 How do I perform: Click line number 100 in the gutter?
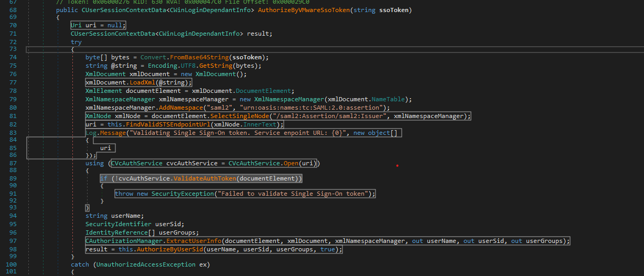12,264
